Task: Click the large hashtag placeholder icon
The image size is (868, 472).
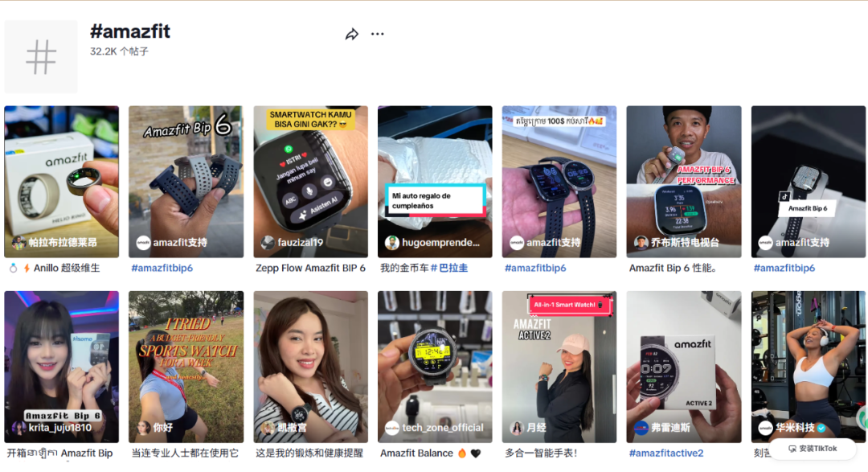Action: click(41, 56)
